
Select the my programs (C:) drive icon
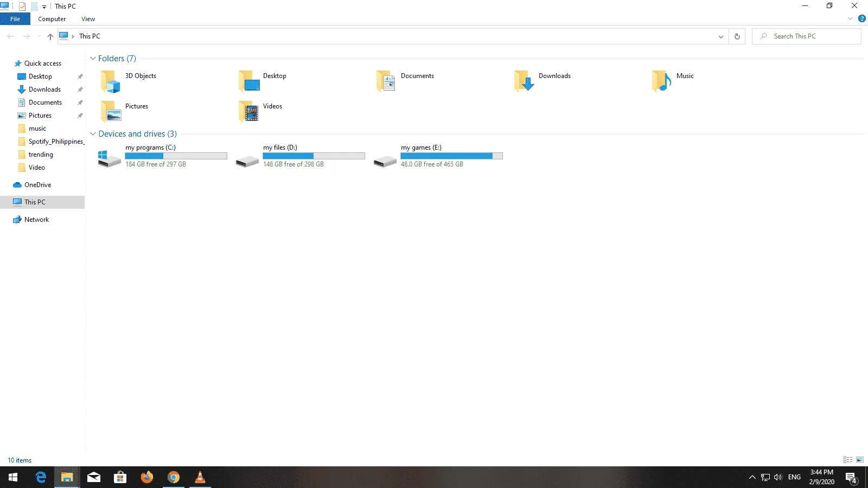click(109, 159)
